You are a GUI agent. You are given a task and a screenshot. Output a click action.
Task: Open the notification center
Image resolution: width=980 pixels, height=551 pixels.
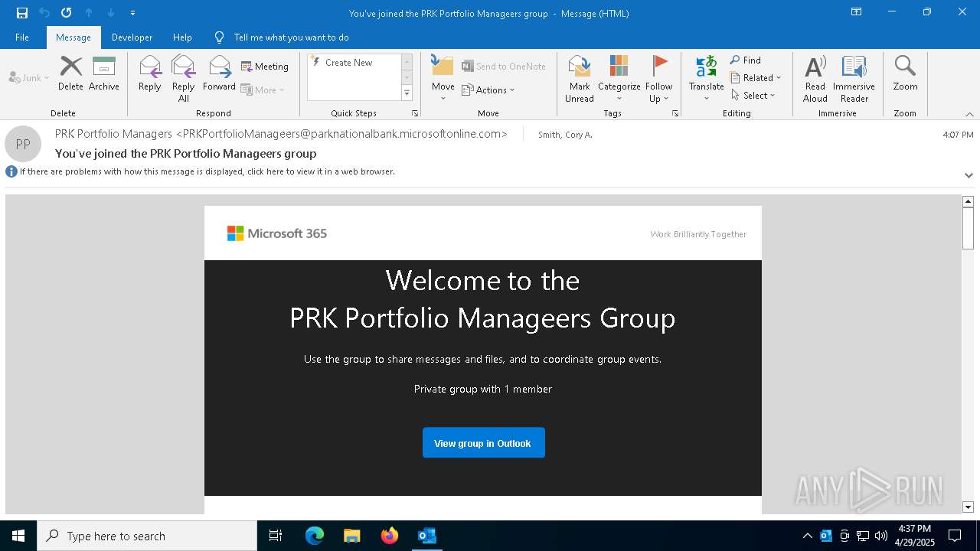tap(955, 536)
